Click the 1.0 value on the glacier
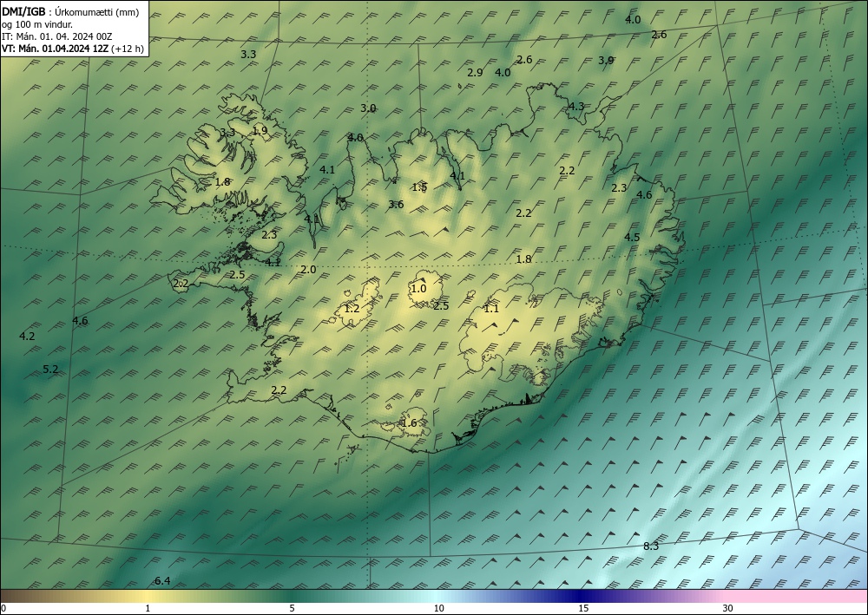The image size is (868, 615). [418, 289]
